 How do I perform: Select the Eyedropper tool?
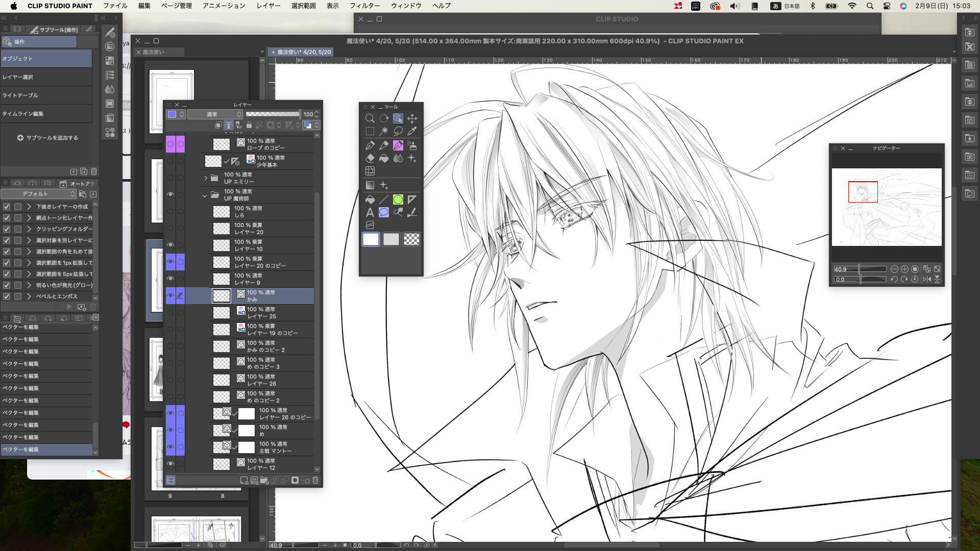tap(412, 131)
